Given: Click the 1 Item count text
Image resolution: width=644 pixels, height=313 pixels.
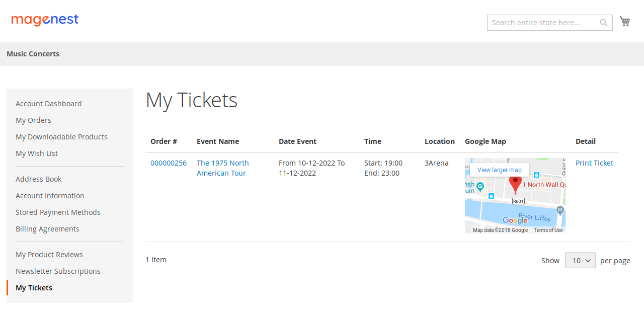Looking at the screenshot, I should (x=156, y=260).
